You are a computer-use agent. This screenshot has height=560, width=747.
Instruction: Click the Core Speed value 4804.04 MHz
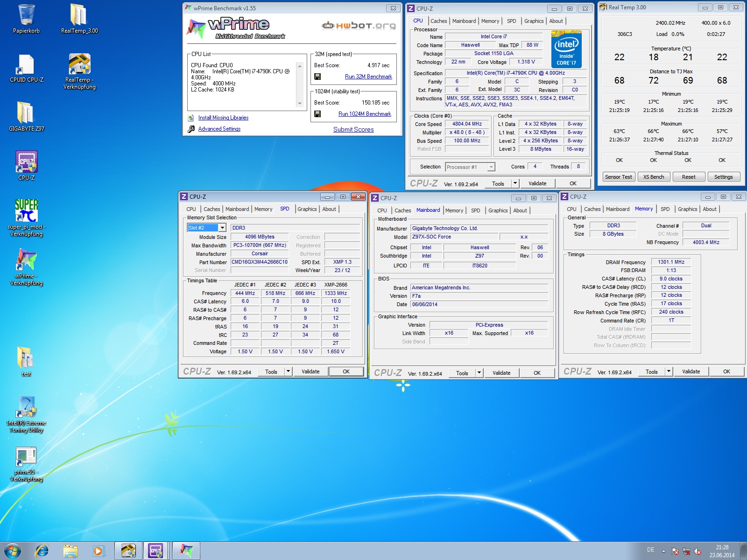click(x=467, y=124)
